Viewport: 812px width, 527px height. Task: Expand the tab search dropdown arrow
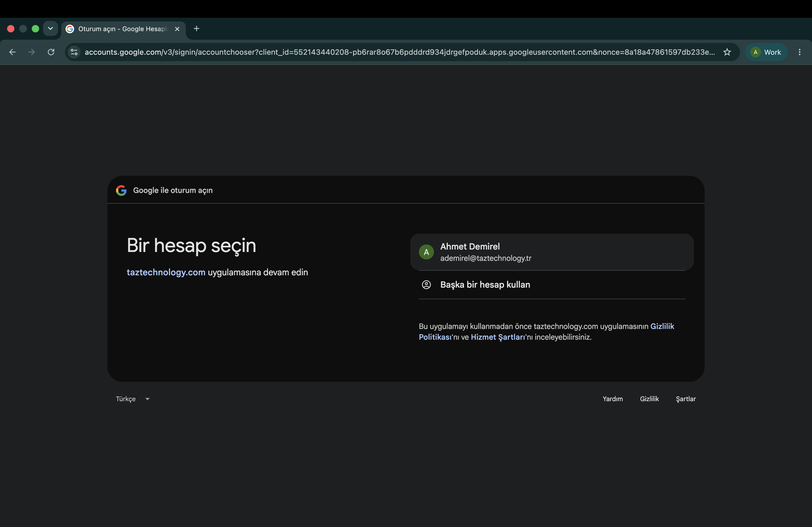tap(50, 29)
